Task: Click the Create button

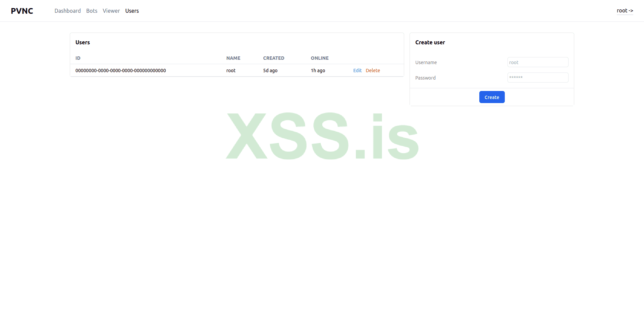Action: (x=492, y=97)
